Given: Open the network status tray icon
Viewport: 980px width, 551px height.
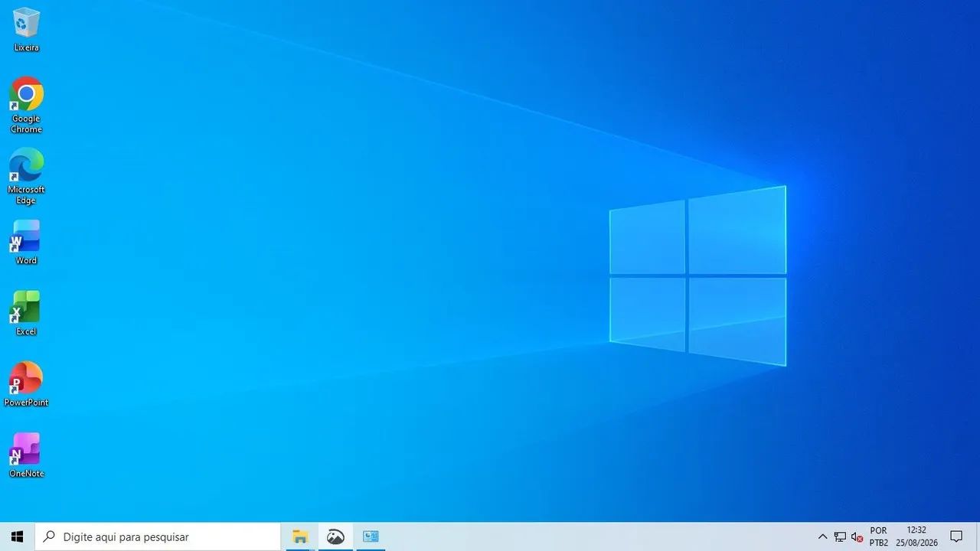Looking at the screenshot, I should (x=840, y=536).
